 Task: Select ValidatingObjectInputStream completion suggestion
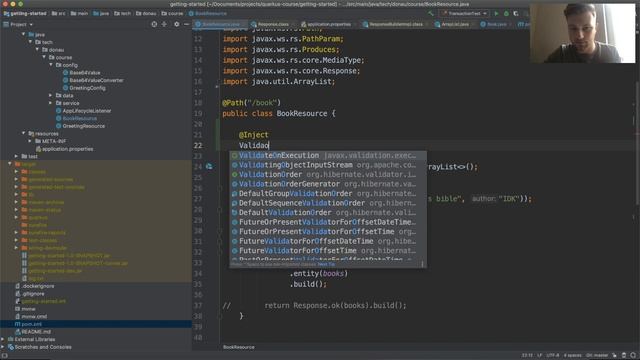[x=328, y=165]
